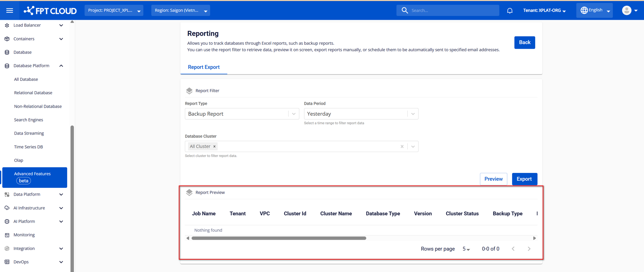This screenshot has width=644, height=272.
Task: Open the Tenant XPLAT-ORG dropdown
Action: point(544,10)
